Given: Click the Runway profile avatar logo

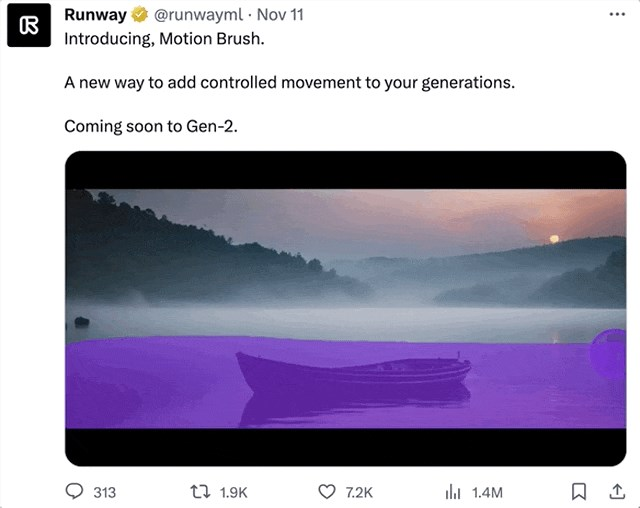Looking at the screenshot, I should 28,26.
